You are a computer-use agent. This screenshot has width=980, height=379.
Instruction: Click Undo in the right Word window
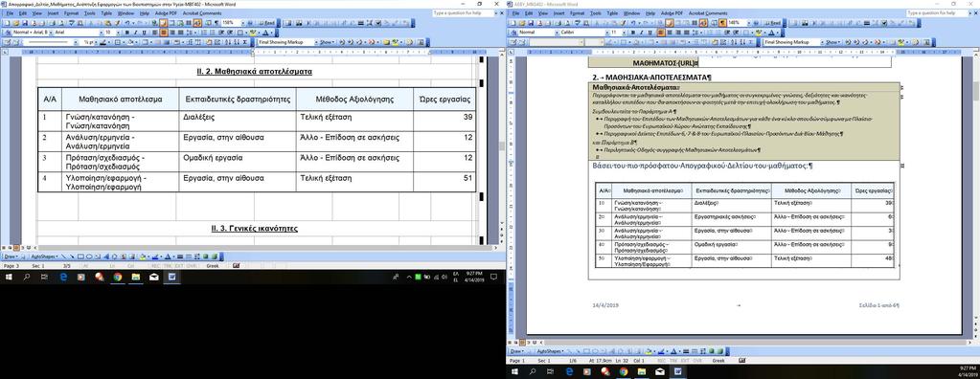tap(633, 23)
